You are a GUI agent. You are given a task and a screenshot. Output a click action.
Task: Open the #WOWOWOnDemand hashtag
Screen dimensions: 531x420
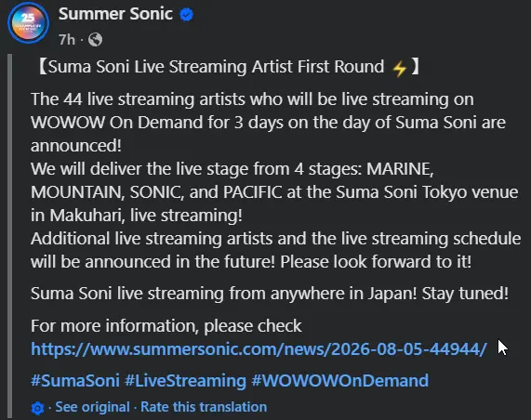coord(340,380)
